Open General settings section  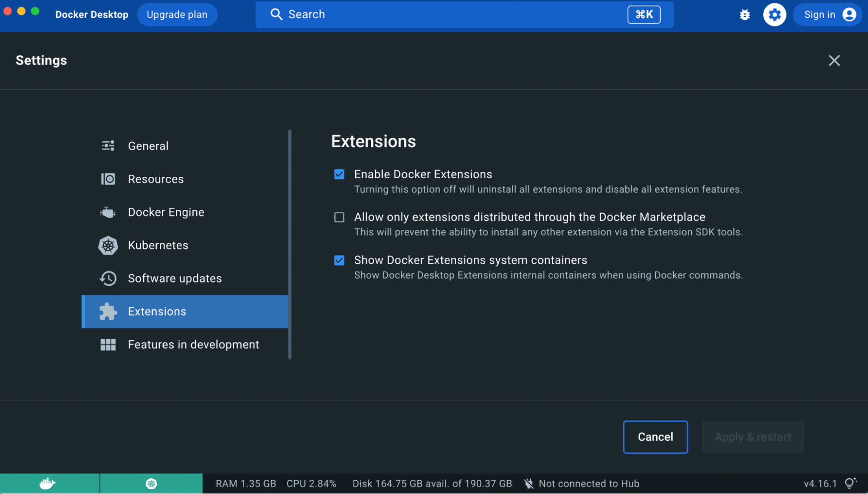click(x=148, y=146)
